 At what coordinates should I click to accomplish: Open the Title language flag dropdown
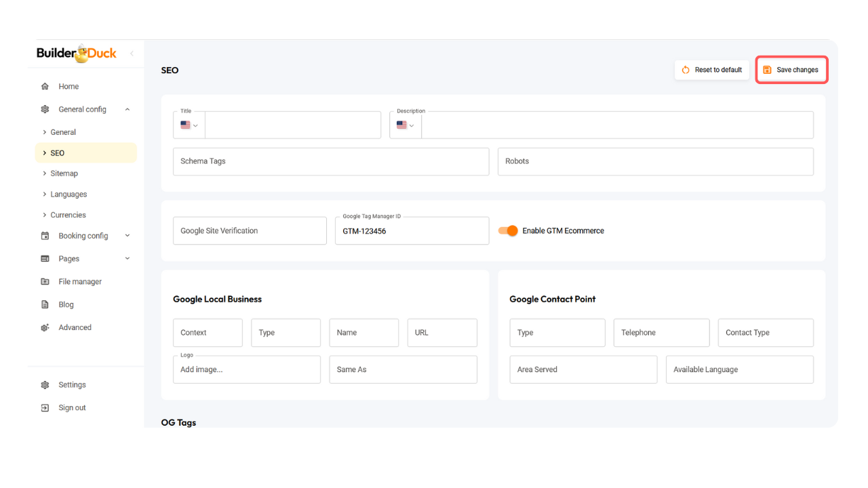[189, 125]
